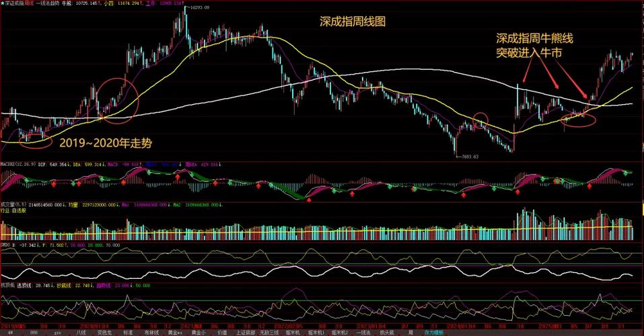Viewport: 644px width, 336px height.
Task: Click the DEA value 599.314
Action: (x=93, y=164)
